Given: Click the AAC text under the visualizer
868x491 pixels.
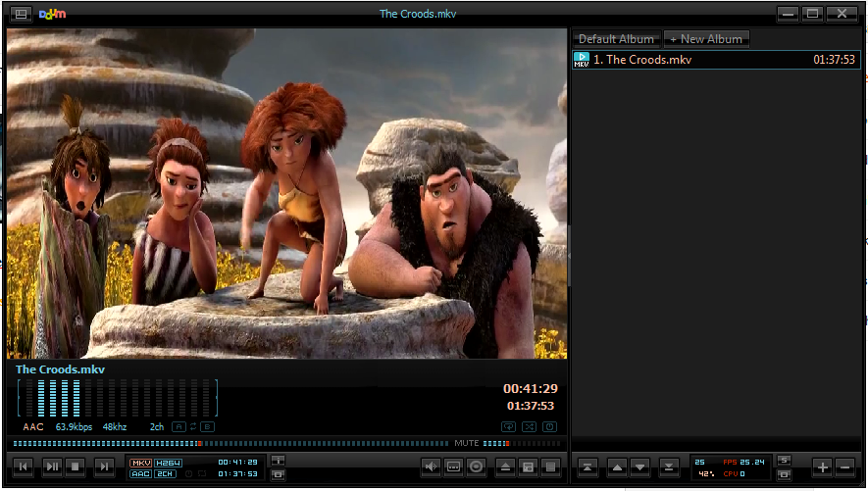Looking at the screenshot, I should click(33, 427).
